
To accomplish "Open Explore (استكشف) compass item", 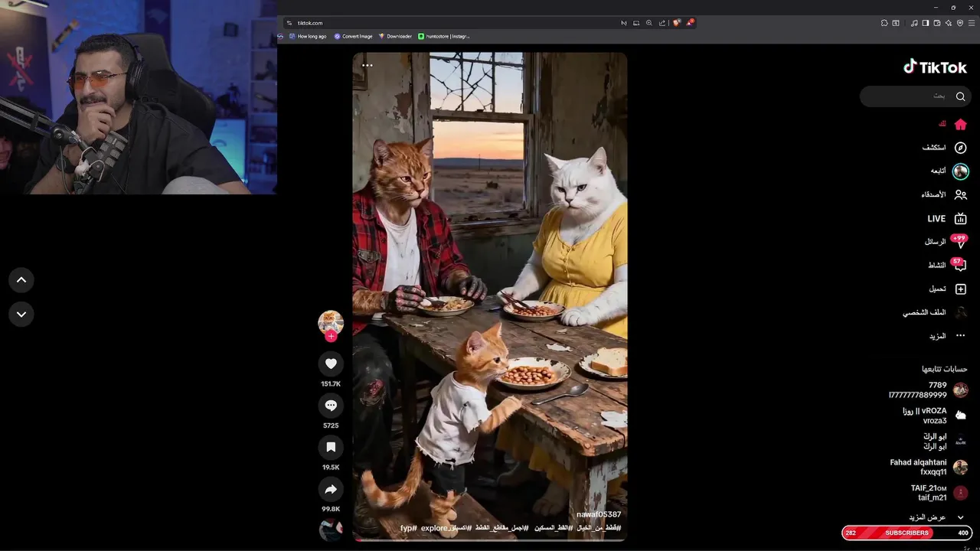I will tap(945, 148).
